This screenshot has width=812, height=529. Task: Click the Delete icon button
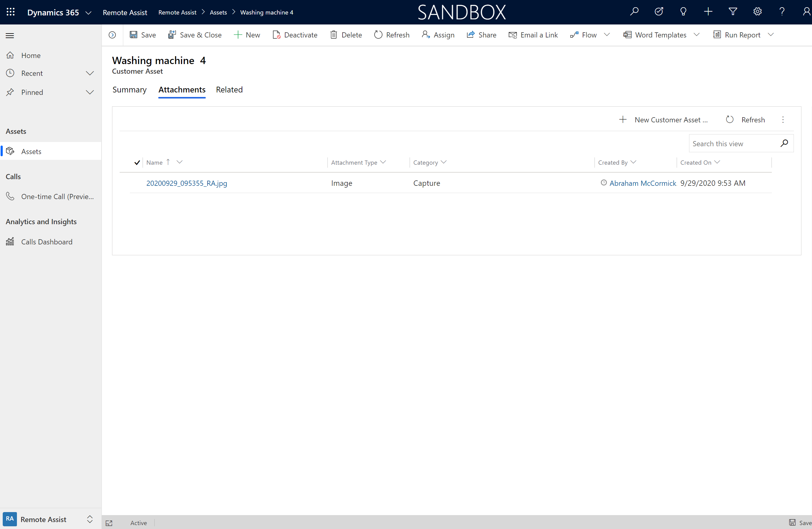tap(333, 35)
